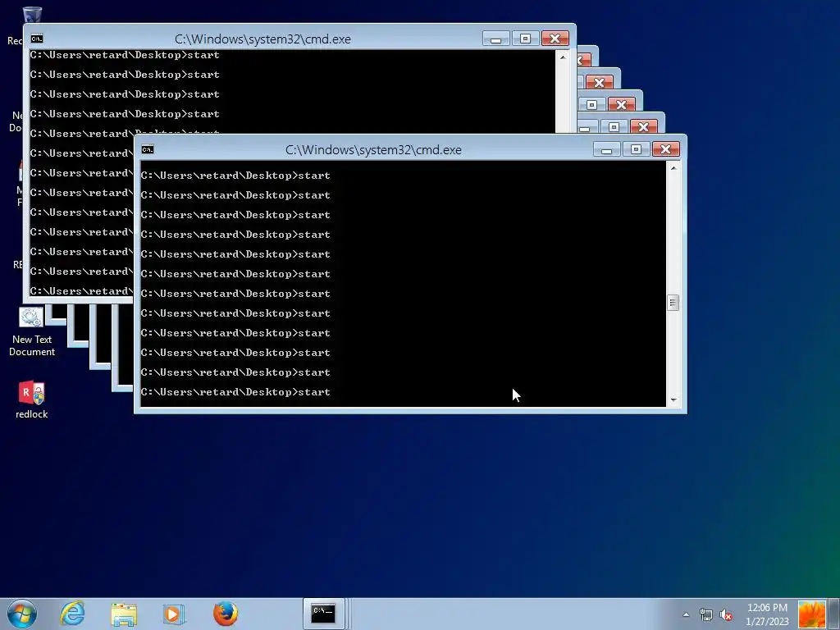Click scroll-down arrow in front cmd window

[673, 400]
